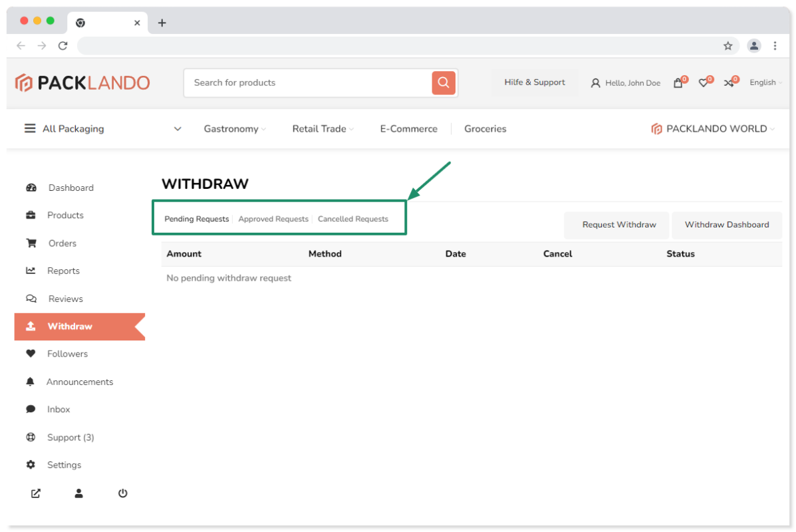Screen dimensions: 796x532
Task: Click the Reviews chat bubbles icon
Action: [31, 299]
